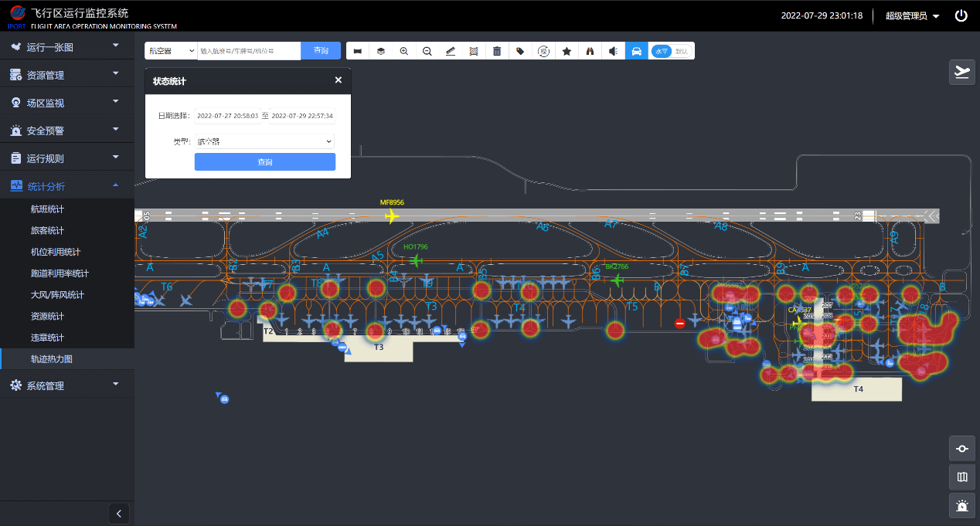This screenshot has height=526, width=980.
Task: Click the A4 taxiway label
Action: point(323,232)
